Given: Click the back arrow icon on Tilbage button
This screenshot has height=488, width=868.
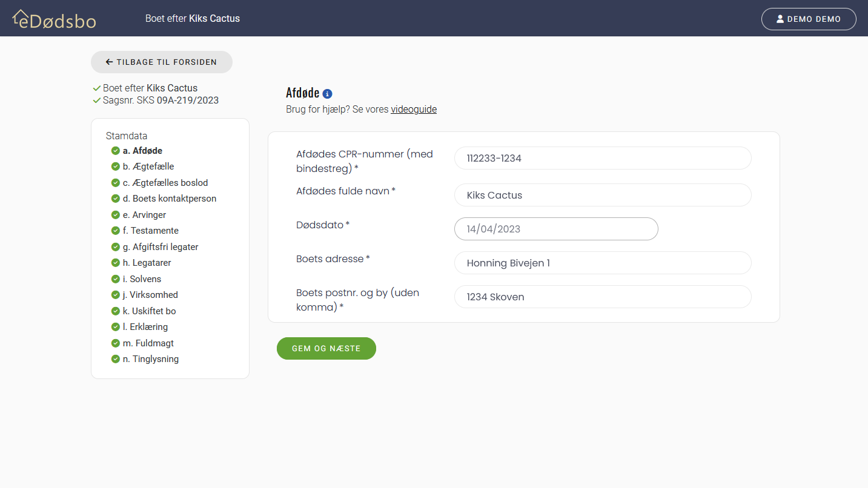Looking at the screenshot, I should (x=109, y=62).
